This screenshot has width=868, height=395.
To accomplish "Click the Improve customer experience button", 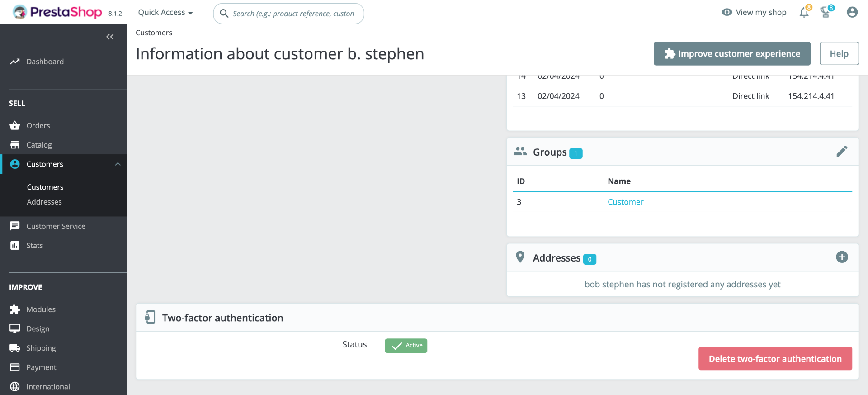I will (732, 54).
